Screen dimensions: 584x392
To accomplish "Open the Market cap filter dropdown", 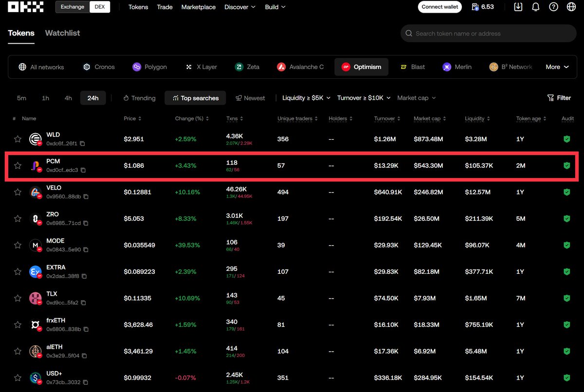I will point(416,98).
